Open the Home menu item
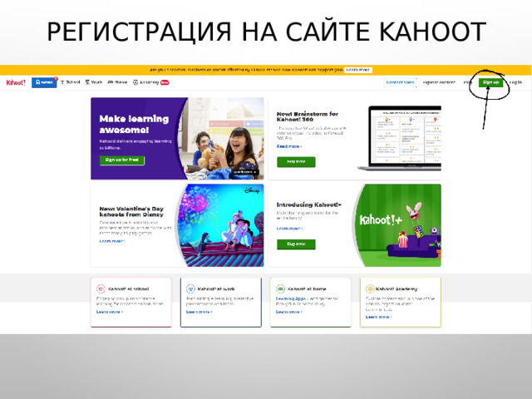532x399 pixels. 117,82
